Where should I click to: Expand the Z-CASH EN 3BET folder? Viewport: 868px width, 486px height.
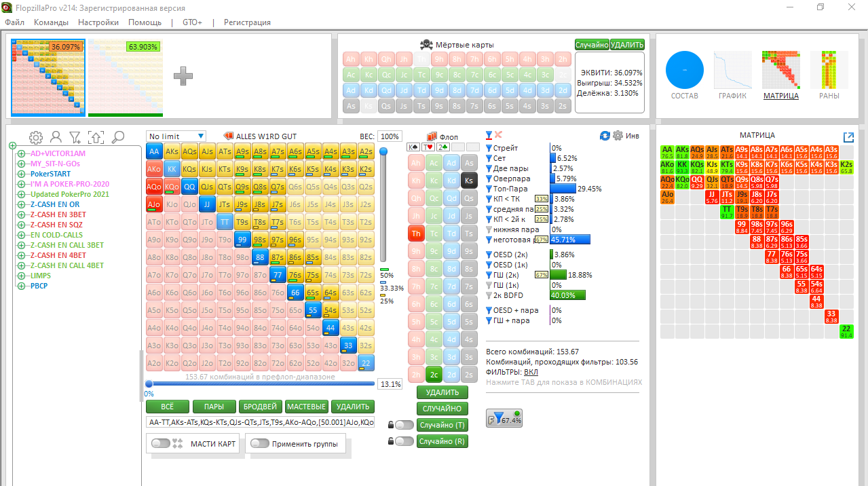(21, 214)
